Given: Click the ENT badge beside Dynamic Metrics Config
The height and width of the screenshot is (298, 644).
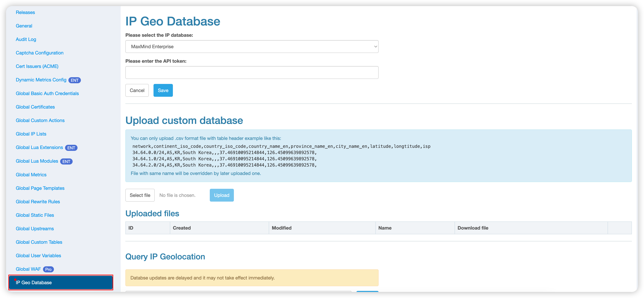Looking at the screenshot, I should pyautogui.click(x=74, y=80).
